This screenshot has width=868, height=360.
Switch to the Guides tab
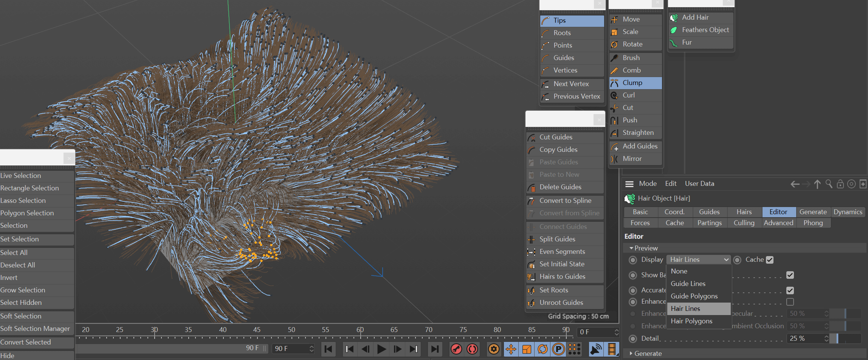click(709, 212)
